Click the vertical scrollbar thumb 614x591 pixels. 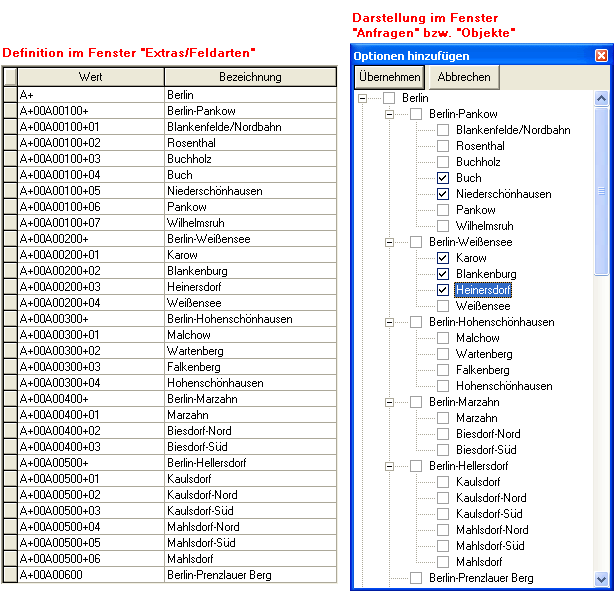pos(601,192)
